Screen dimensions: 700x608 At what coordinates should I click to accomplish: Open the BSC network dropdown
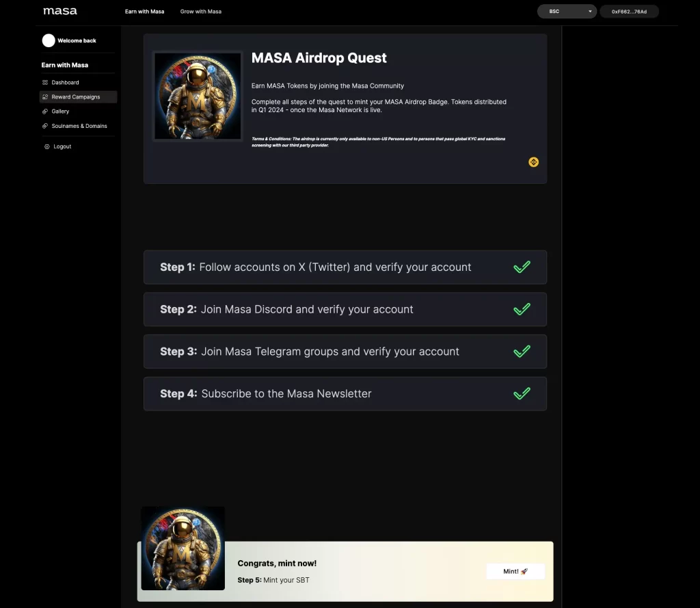(567, 12)
